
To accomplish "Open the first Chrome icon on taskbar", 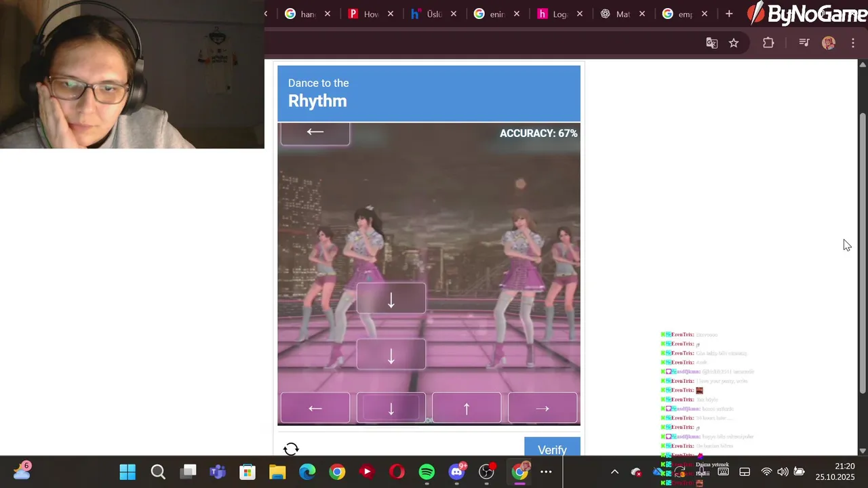I will [x=337, y=472].
